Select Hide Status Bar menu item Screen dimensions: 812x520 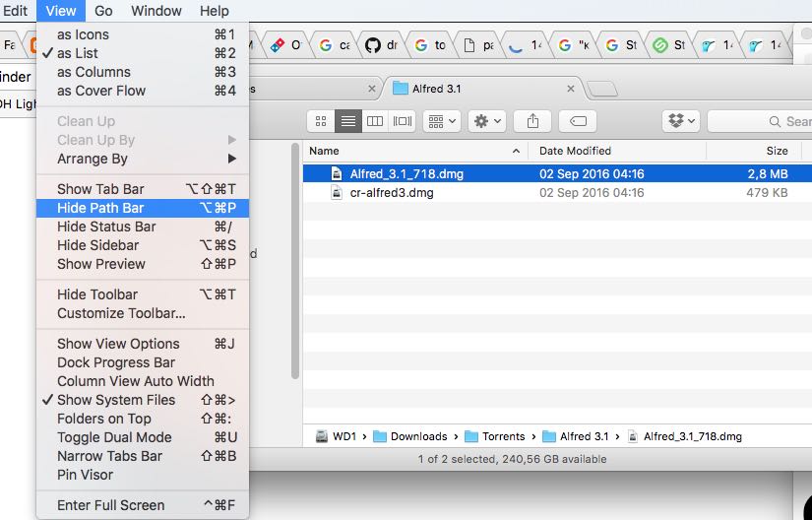[x=143, y=227]
